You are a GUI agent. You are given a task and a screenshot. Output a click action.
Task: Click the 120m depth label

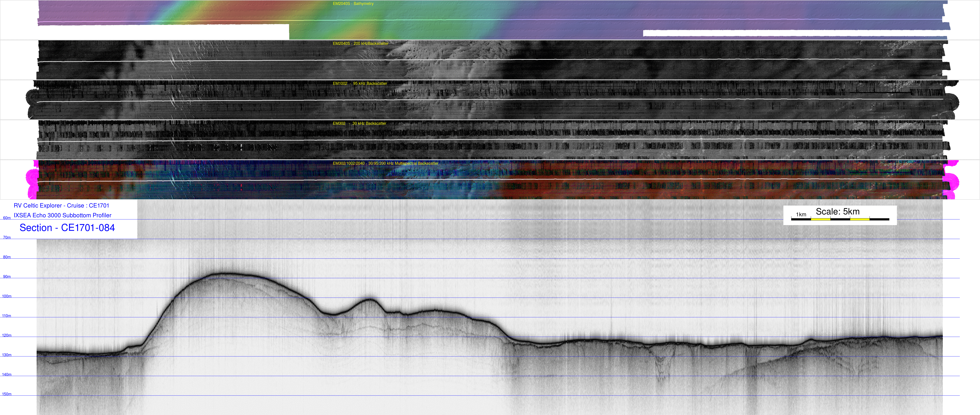pyautogui.click(x=7, y=336)
